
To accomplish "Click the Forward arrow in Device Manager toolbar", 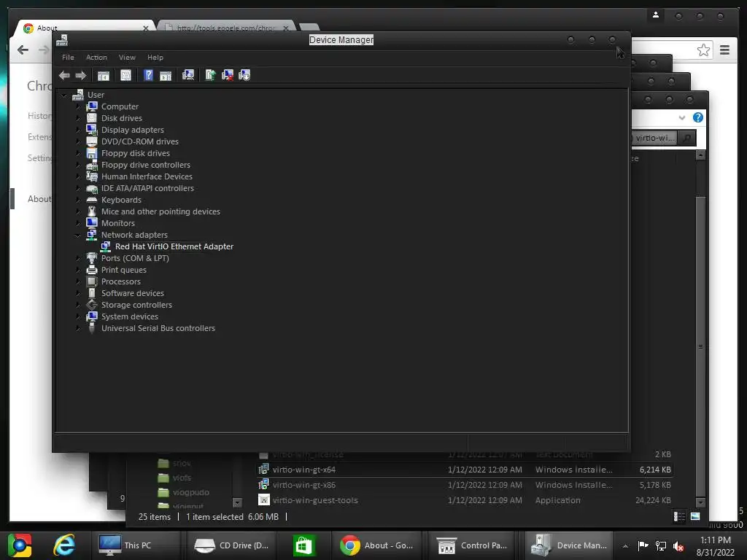I will click(x=80, y=75).
